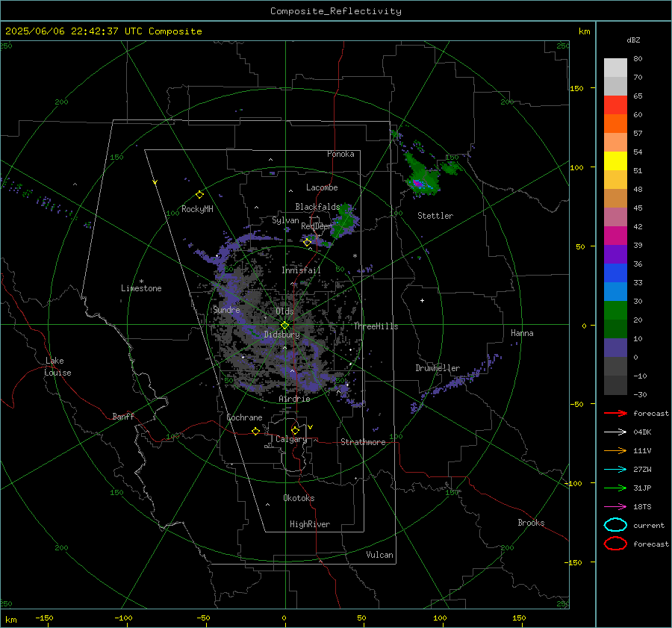Select the Hanna label
The height and width of the screenshot is (628, 672).
click(522, 333)
